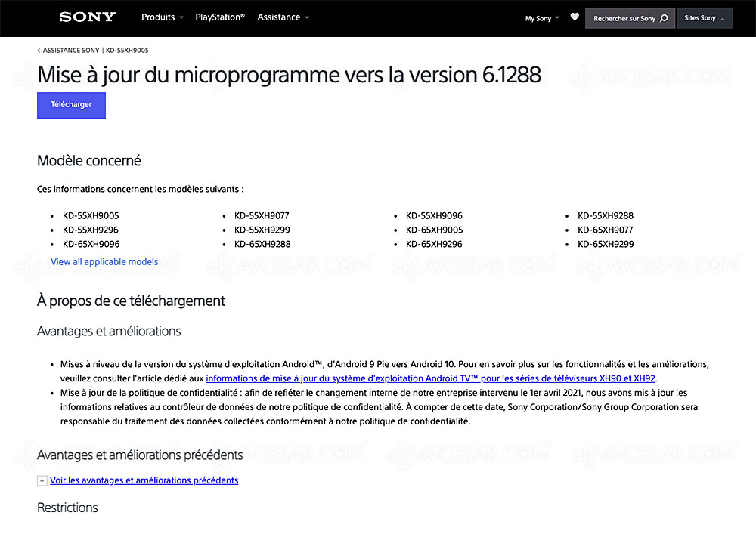Open the My Sony account dropdown

tap(542, 18)
